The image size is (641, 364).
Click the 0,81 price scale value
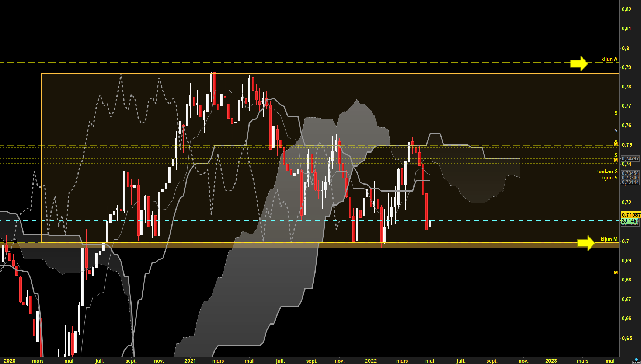tap(626, 28)
